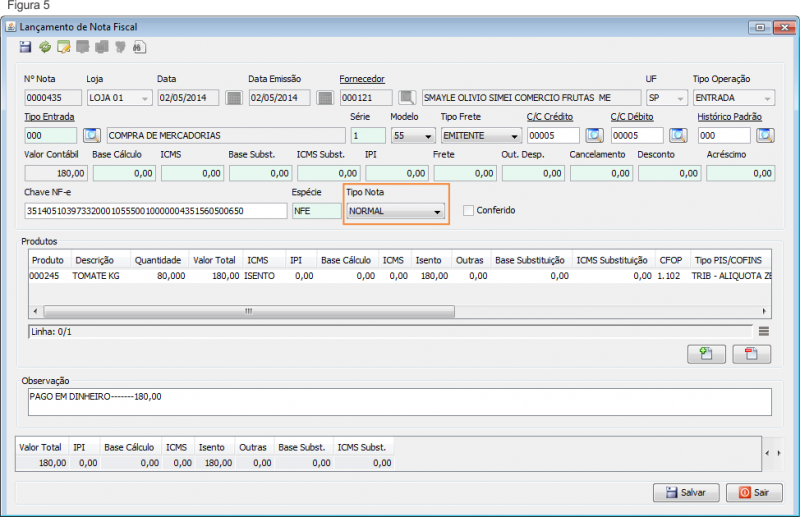
Task: Click the Desconto value field
Action: 669,174
